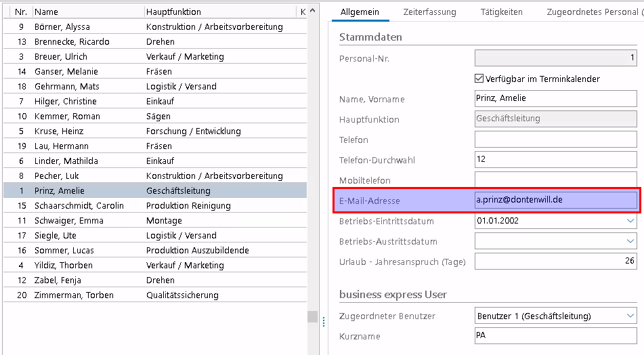Open the Tätigkeiten tab
Image resolution: width=644 pixels, height=355 pixels.
[501, 12]
